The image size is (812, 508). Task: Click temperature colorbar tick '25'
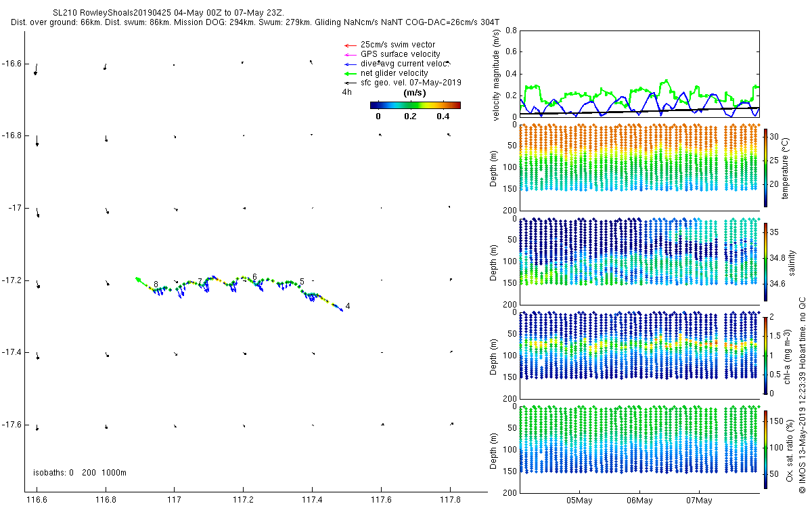click(x=775, y=159)
